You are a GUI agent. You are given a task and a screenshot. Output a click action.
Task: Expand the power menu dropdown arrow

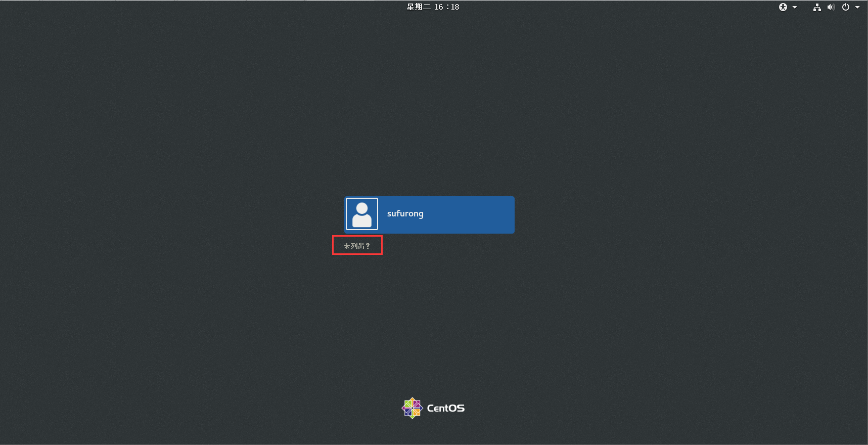point(857,7)
